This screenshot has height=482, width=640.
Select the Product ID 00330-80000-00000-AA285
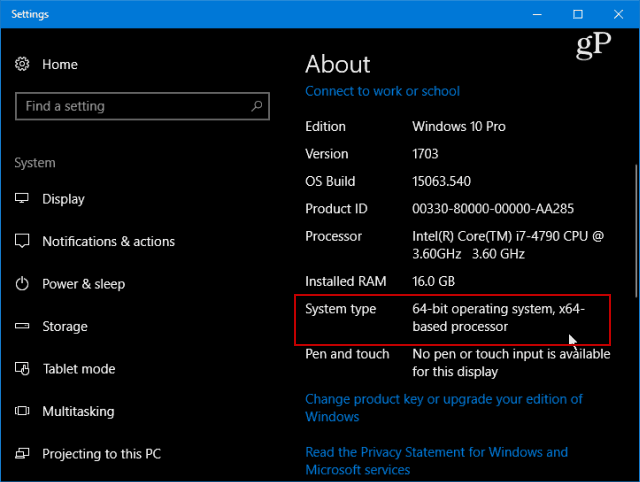493,209
